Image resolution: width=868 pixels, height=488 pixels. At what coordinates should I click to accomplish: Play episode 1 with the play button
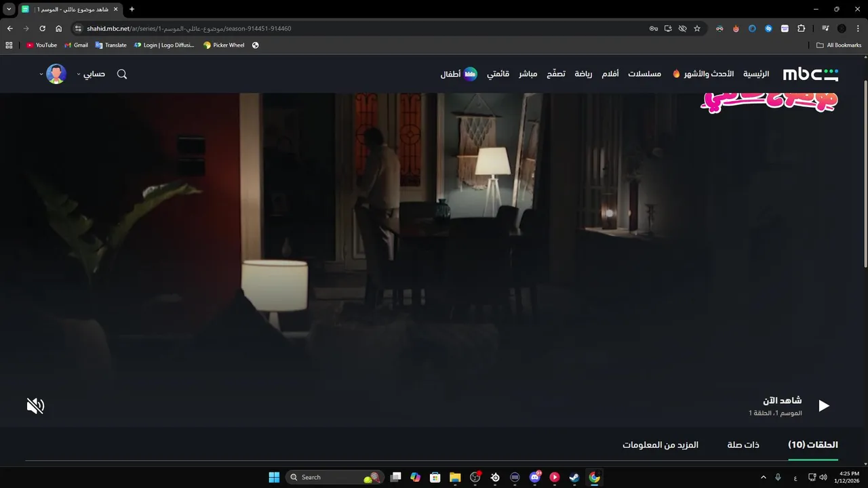click(x=823, y=406)
